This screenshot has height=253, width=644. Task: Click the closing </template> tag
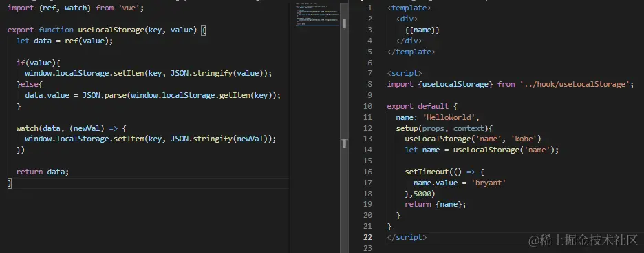point(411,52)
